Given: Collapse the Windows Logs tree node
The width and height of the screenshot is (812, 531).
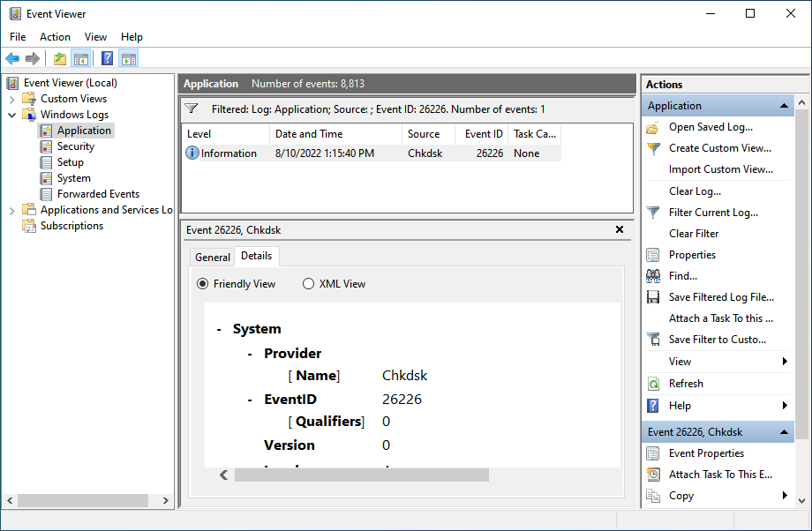Looking at the screenshot, I should pyautogui.click(x=11, y=115).
